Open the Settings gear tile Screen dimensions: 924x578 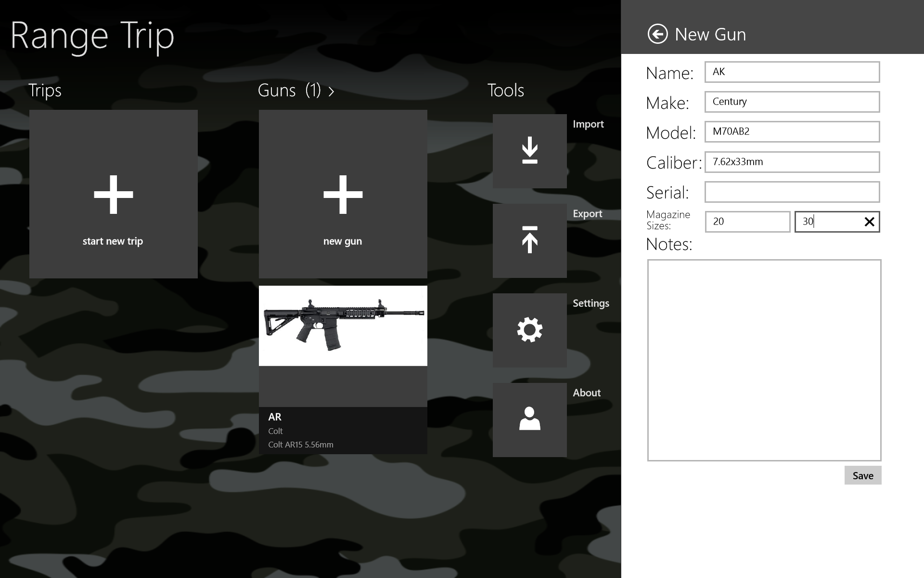click(x=529, y=330)
